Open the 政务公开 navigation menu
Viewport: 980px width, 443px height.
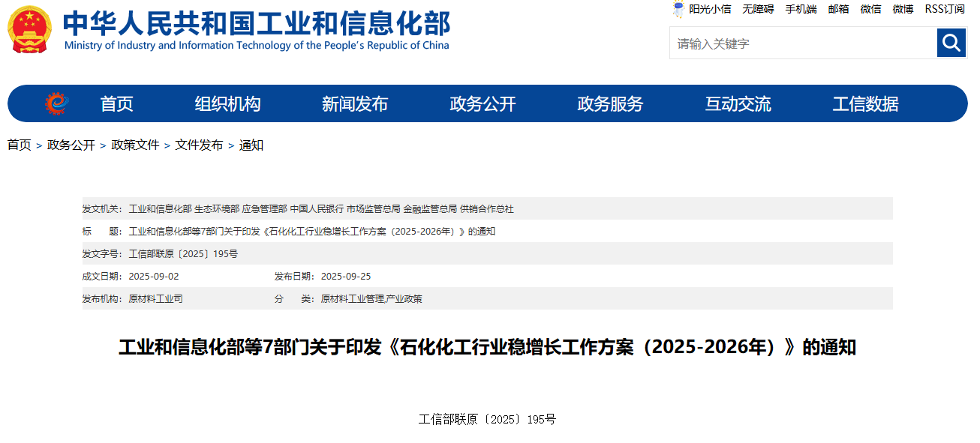(x=482, y=103)
